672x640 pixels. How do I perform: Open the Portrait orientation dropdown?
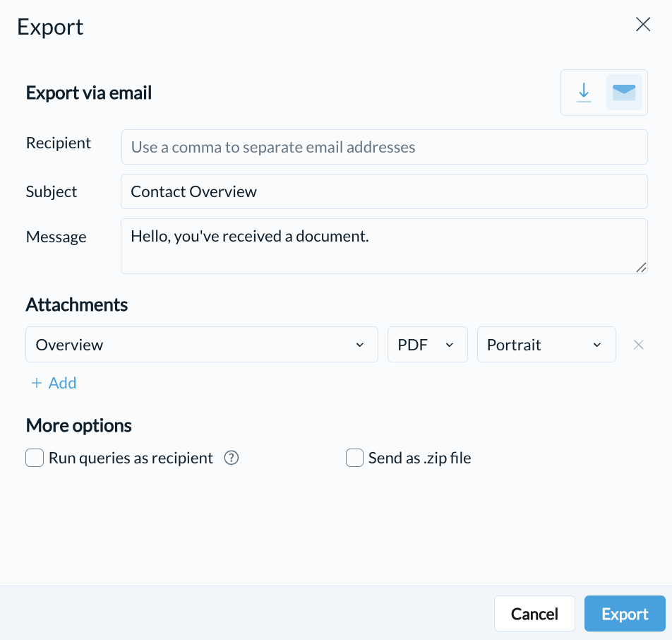click(546, 345)
